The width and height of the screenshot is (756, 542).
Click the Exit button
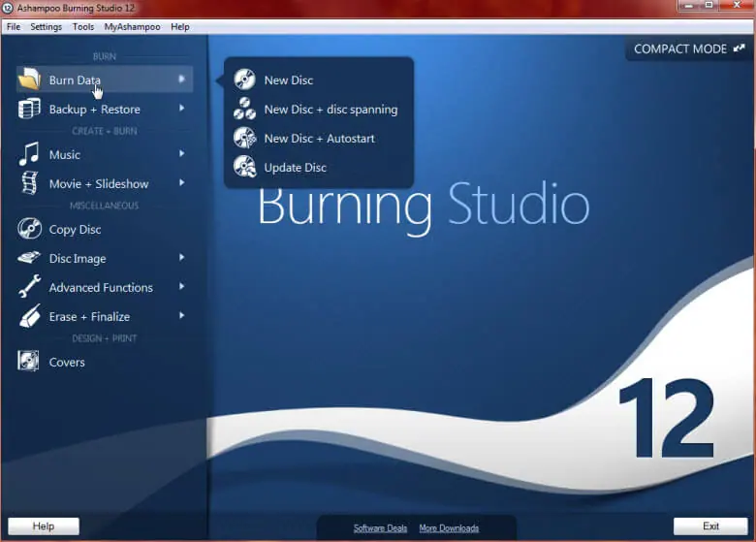pyautogui.click(x=710, y=526)
